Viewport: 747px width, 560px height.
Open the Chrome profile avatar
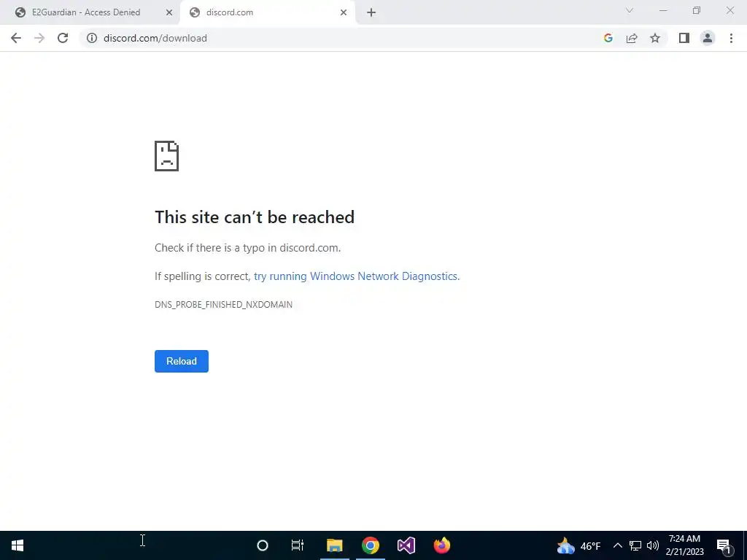(x=708, y=38)
